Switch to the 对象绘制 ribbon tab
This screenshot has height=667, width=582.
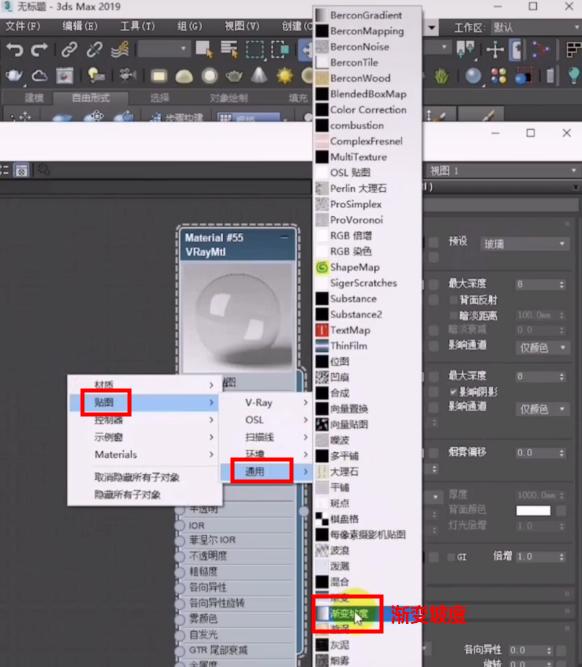pyautogui.click(x=228, y=98)
